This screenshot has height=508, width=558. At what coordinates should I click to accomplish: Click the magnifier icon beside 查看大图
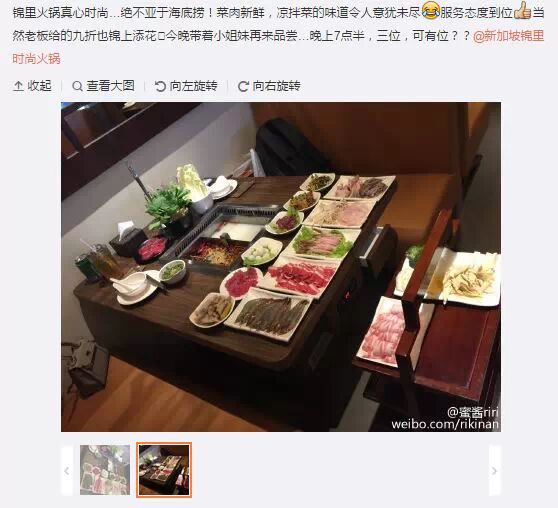click(77, 86)
